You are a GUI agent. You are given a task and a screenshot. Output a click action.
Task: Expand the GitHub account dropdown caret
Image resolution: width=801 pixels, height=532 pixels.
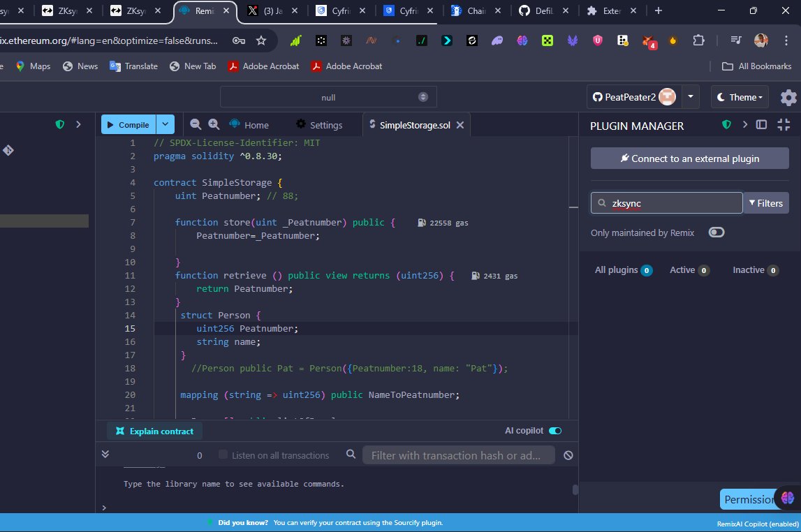click(x=690, y=96)
